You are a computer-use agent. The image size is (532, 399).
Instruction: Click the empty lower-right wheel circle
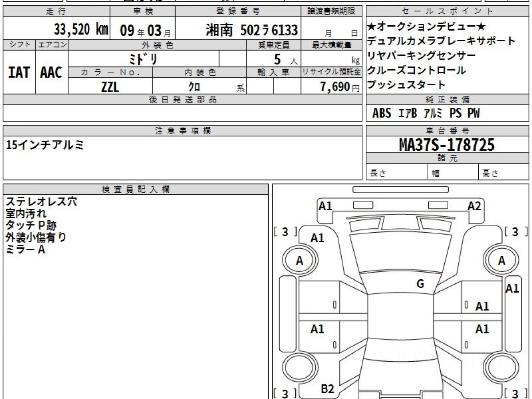coord(501,368)
